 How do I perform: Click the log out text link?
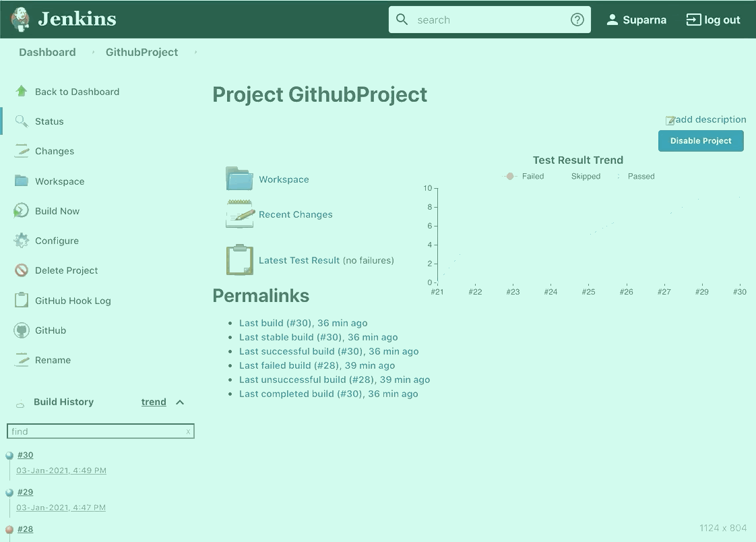pos(722,20)
